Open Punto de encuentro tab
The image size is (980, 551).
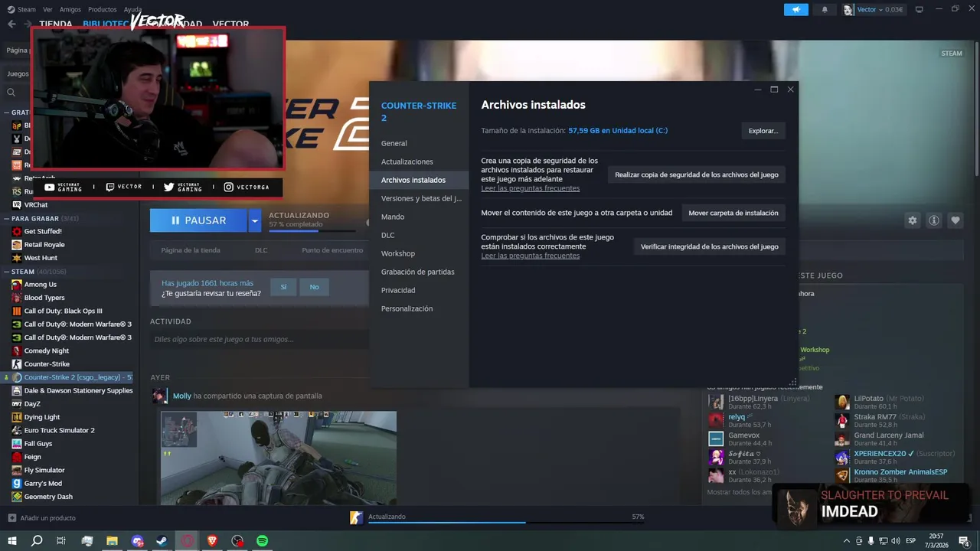(332, 250)
